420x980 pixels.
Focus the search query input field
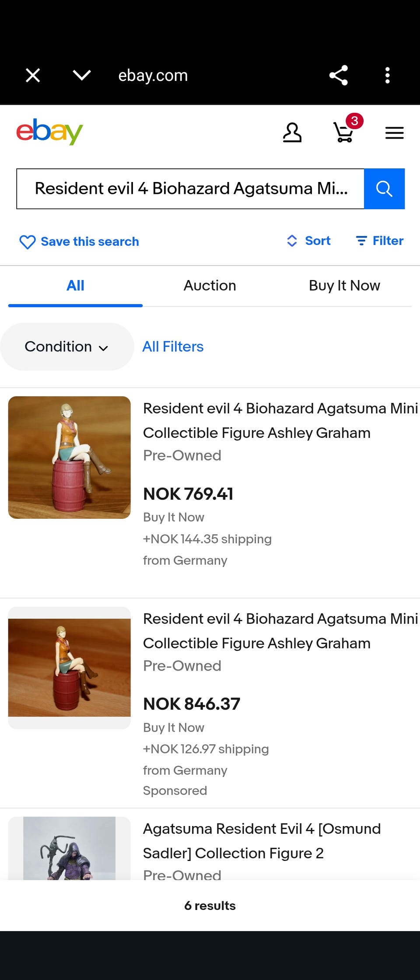coord(190,189)
